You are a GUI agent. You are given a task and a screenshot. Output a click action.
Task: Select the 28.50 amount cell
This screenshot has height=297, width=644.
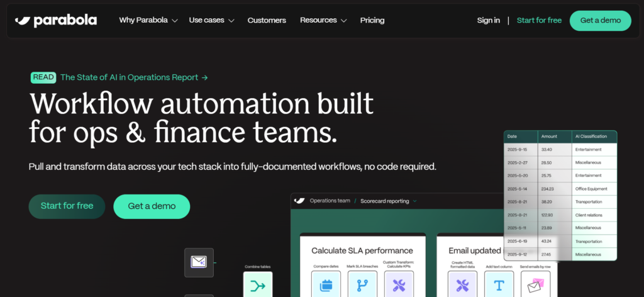coord(555,163)
